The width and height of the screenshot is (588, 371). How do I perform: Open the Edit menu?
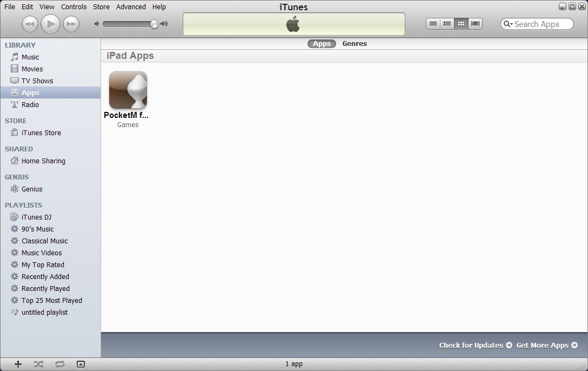point(27,6)
